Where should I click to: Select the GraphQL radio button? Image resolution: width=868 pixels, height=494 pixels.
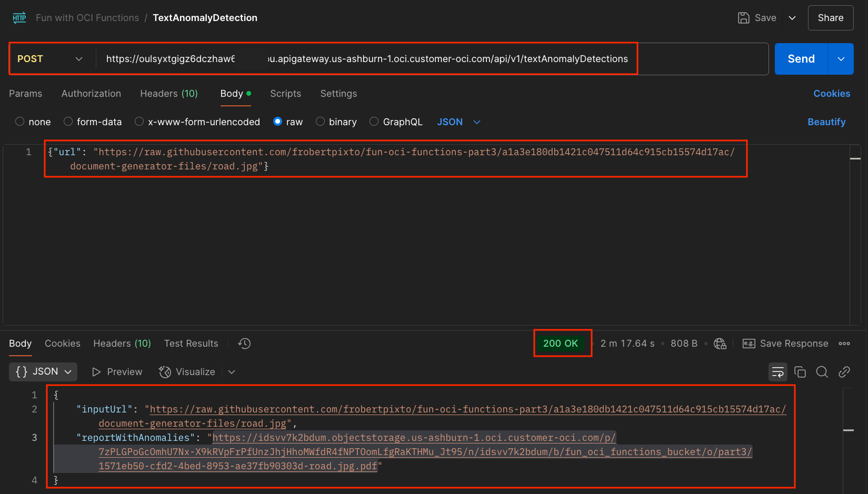pos(374,122)
